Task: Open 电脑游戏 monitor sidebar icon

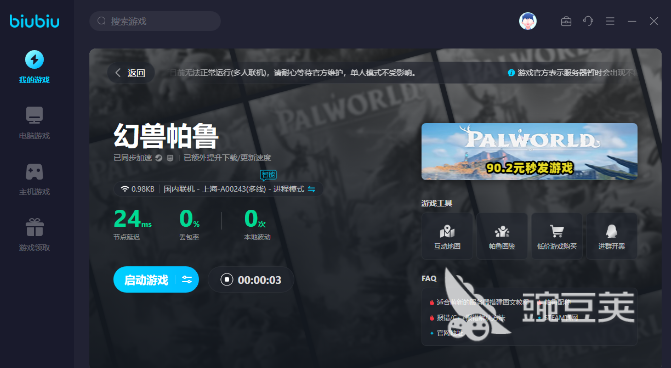Action: [34, 115]
